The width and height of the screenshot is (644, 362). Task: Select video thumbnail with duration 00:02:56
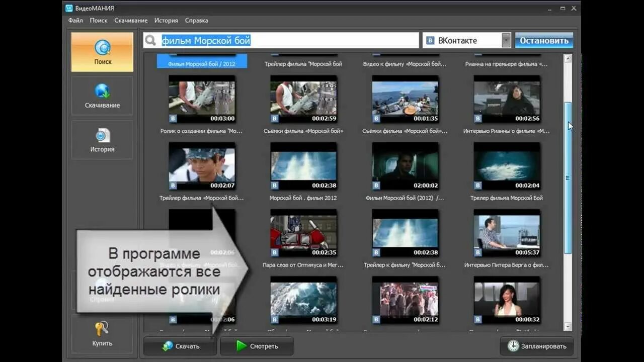click(x=507, y=100)
